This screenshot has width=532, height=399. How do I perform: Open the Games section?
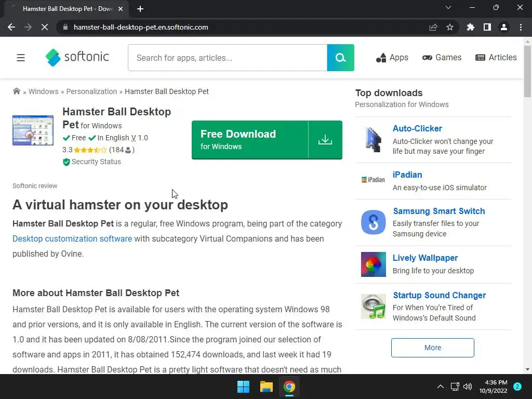click(442, 58)
